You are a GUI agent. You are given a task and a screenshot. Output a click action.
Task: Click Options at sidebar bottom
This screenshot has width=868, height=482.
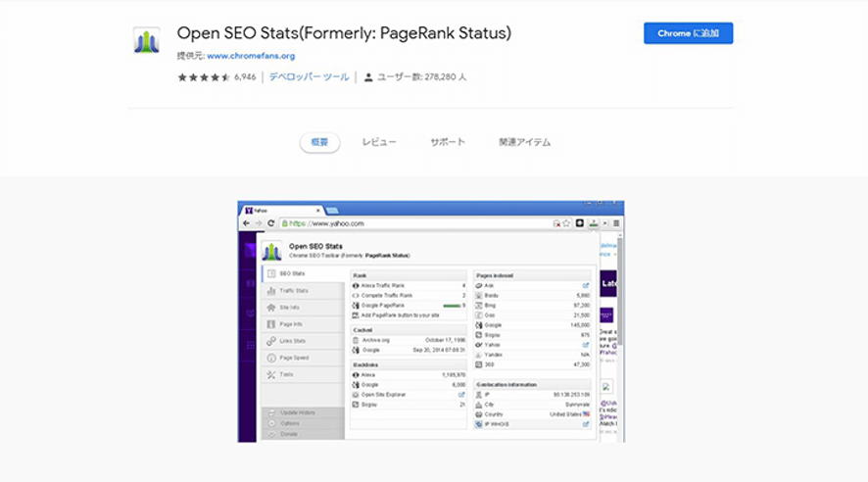[x=303, y=423]
